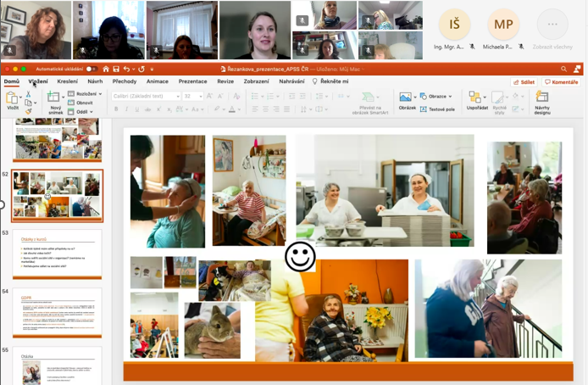Viewport: 588px width, 385px height.
Task: Insert a picture with the Obrázek icon
Action: 407,98
